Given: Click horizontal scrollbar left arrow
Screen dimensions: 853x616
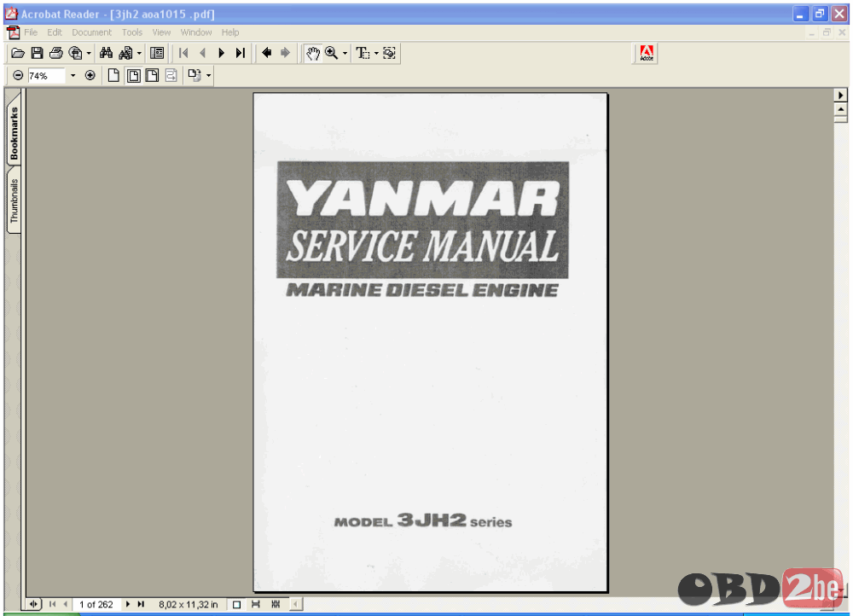Looking at the screenshot, I should point(296,604).
